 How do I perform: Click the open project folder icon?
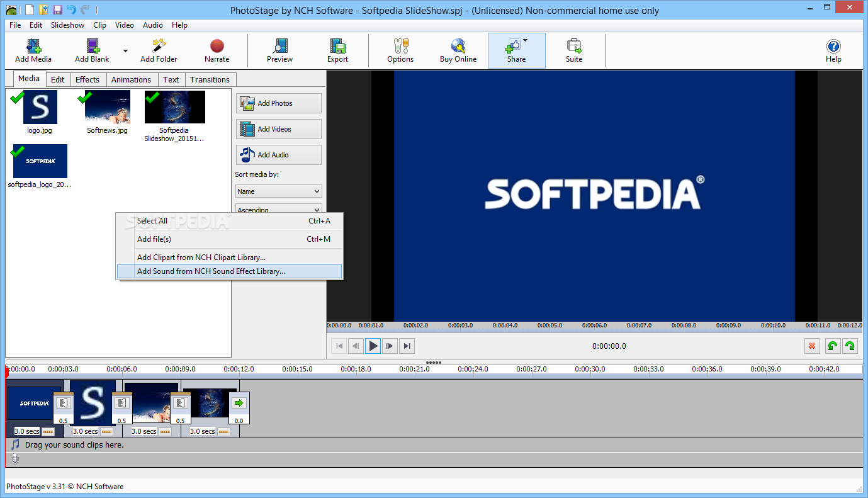tap(43, 9)
